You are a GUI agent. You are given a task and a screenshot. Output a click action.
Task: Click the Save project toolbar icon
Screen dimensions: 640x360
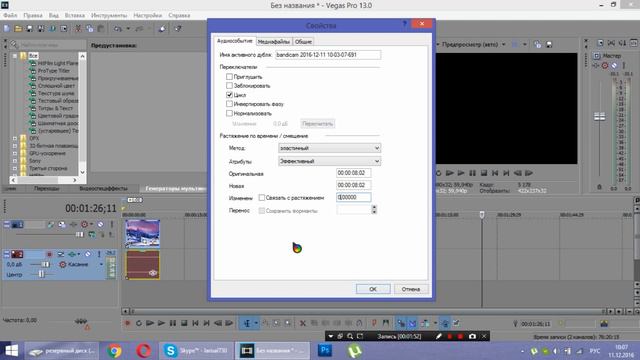tap(29, 29)
